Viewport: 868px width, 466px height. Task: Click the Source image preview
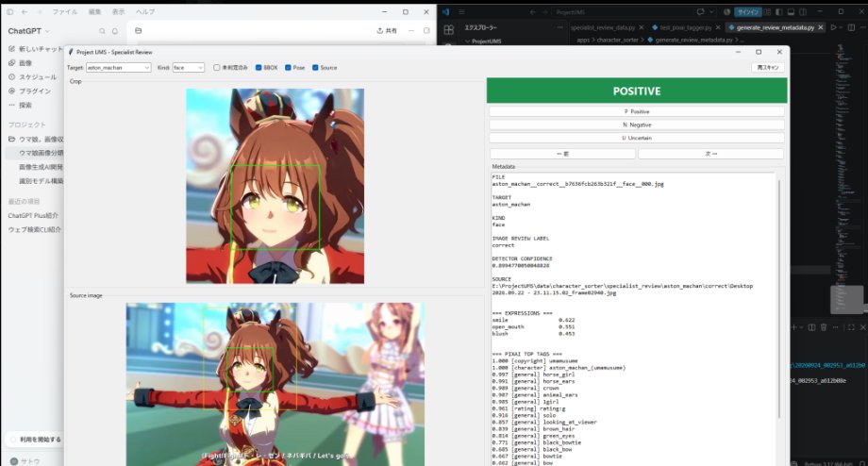pyautogui.click(x=275, y=384)
